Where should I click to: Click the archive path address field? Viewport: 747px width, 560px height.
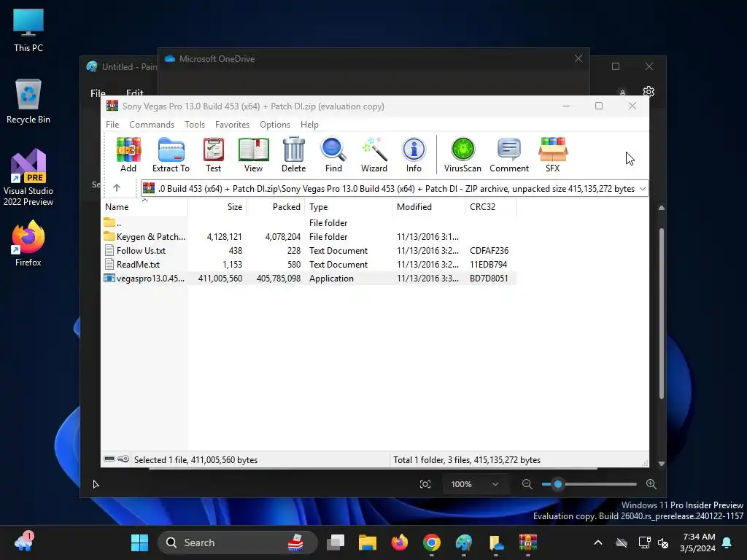click(x=394, y=189)
